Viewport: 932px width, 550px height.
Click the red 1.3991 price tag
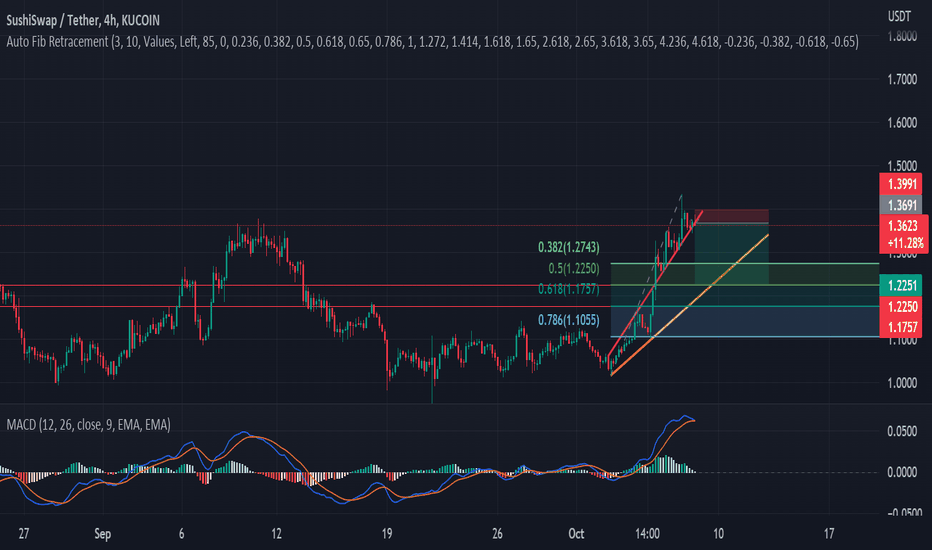(900, 184)
